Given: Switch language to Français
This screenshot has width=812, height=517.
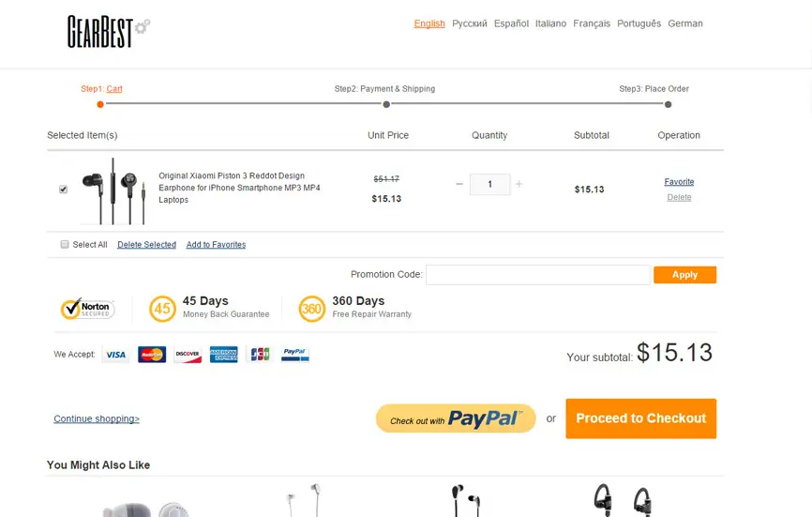Looking at the screenshot, I should pos(592,23).
